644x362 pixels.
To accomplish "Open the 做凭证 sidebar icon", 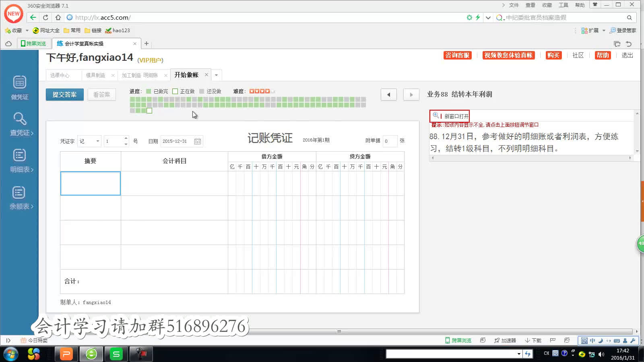I will [x=19, y=82].
